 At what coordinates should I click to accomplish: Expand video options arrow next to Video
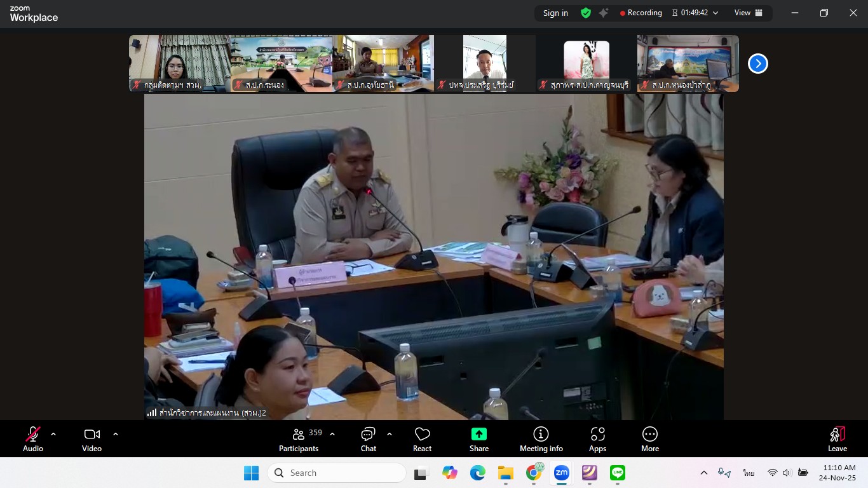(116, 434)
